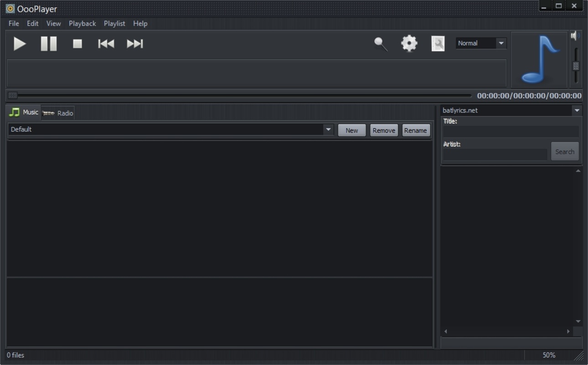Switch to the Radio tab
The image size is (588, 365).
tap(58, 113)
